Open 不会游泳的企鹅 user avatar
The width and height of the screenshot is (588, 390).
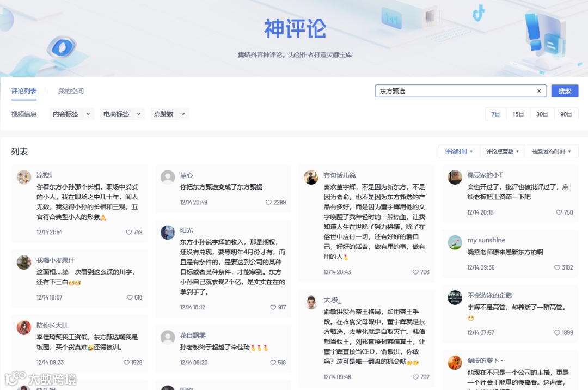[x=455, y=297]
